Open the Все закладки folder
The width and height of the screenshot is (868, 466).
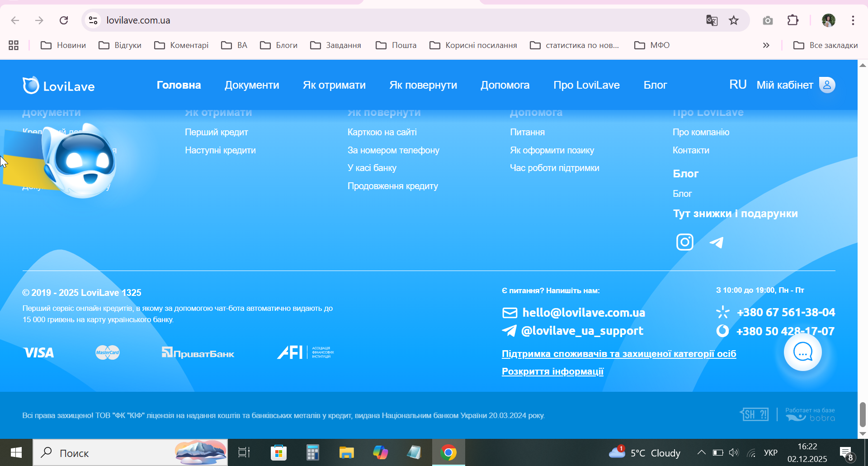point(826,45)
